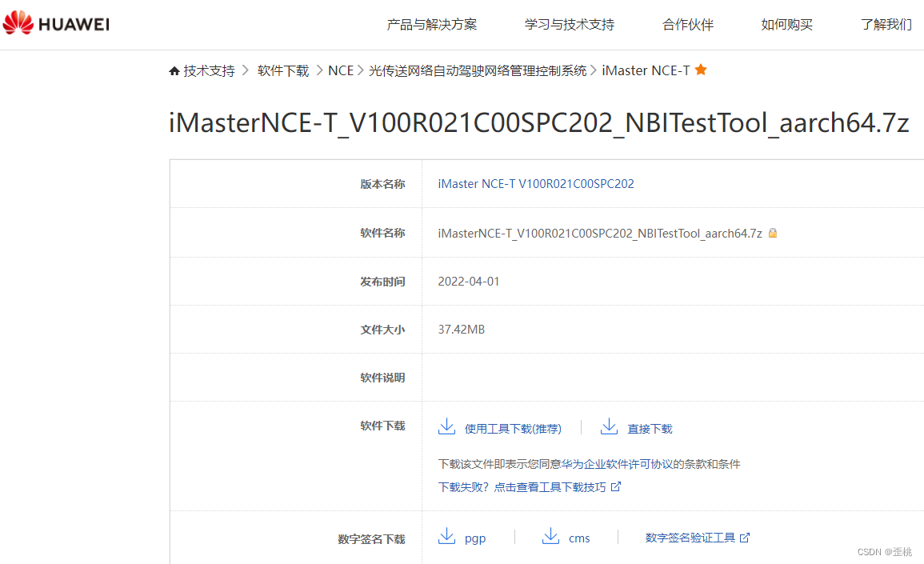This screenshot has height=564, width=924.
Task: Click the 使用工具下载 download arrow icon
Action: [x=446, y=426]
